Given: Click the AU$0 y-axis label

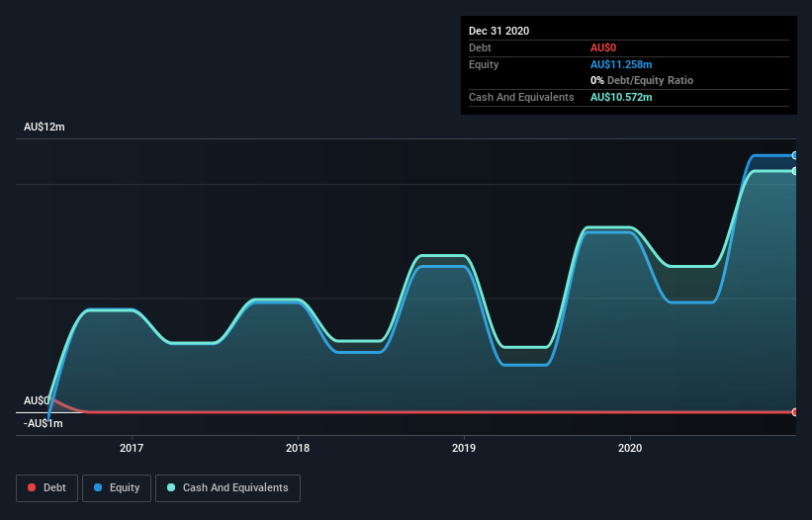Looking at the screenshot, I should tap(37, 400).
